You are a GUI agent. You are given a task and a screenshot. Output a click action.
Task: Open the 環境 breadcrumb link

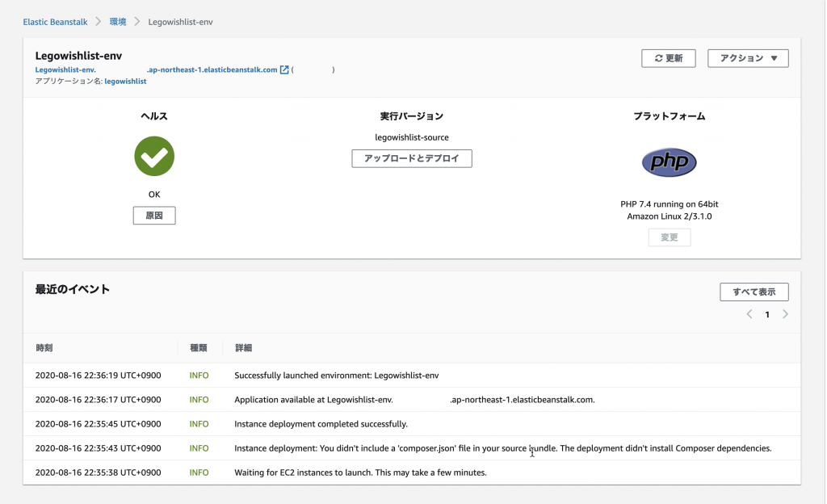pos(118,22)
